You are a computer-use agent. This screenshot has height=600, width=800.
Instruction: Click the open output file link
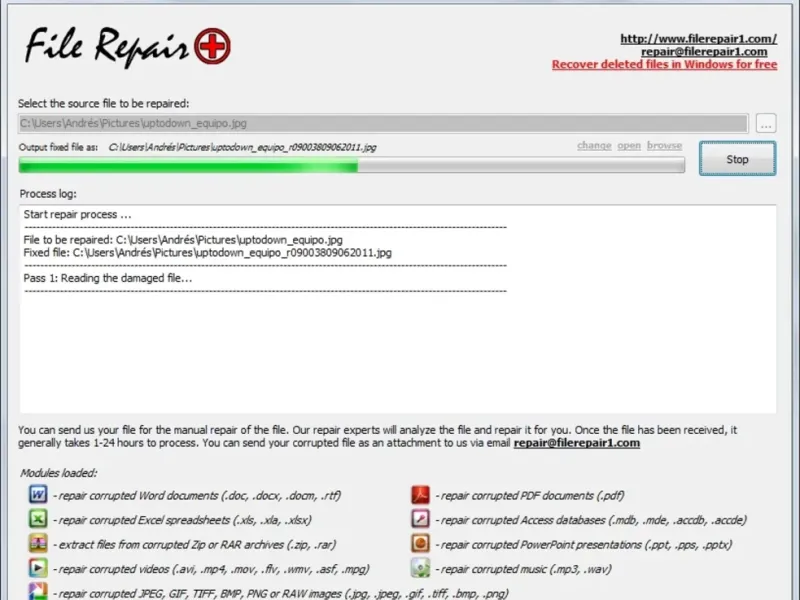point(629,145)
